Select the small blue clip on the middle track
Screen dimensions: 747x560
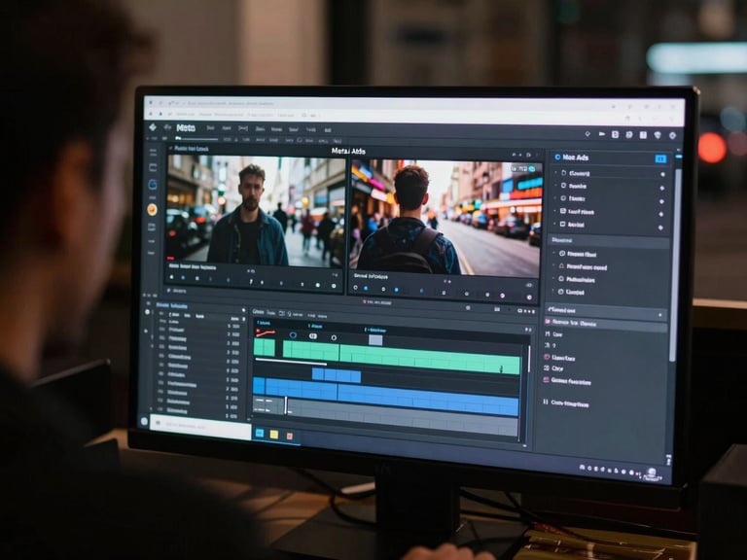pos(337,375)
